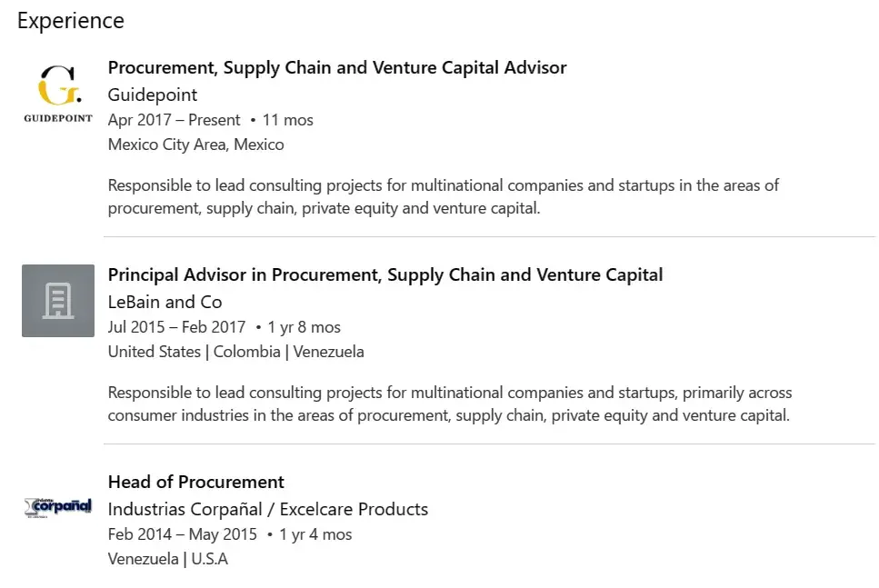Select the Guidepoint company name
The height and width of the screenshot is (588, 879).
[x=152, y=95]
